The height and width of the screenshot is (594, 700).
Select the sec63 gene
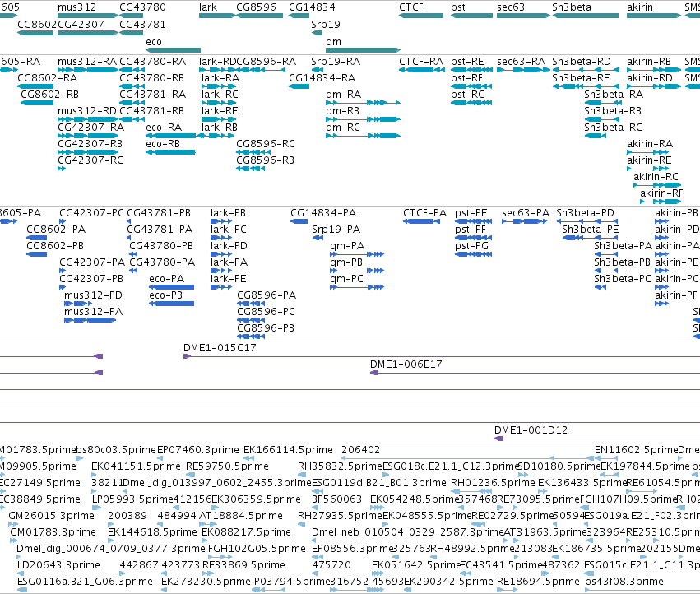tap(523, 16)
